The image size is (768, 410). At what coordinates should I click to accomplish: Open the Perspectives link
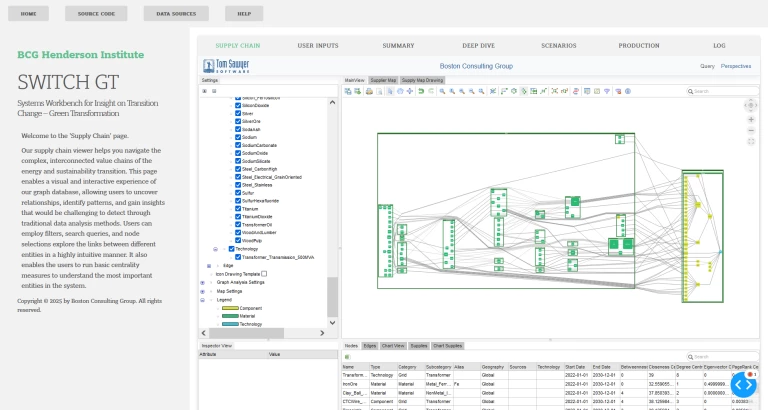click(x=736, y=66)
